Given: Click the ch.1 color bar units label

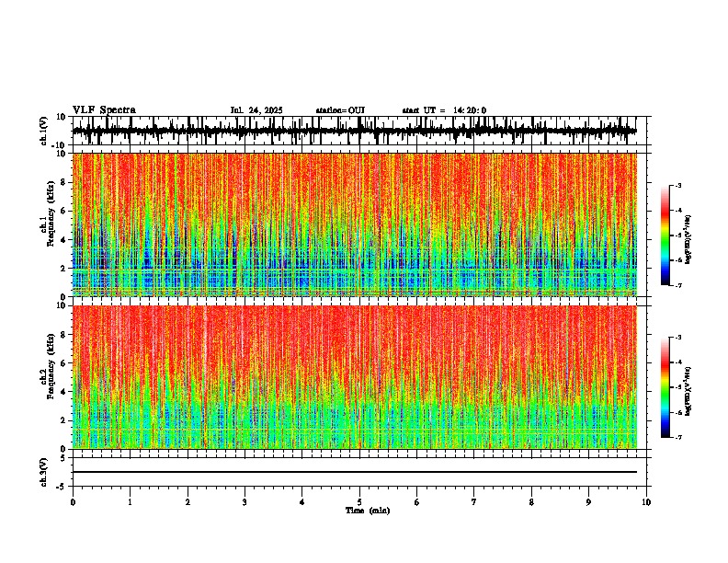Looking at the screenshot, I should click(688, 240).
